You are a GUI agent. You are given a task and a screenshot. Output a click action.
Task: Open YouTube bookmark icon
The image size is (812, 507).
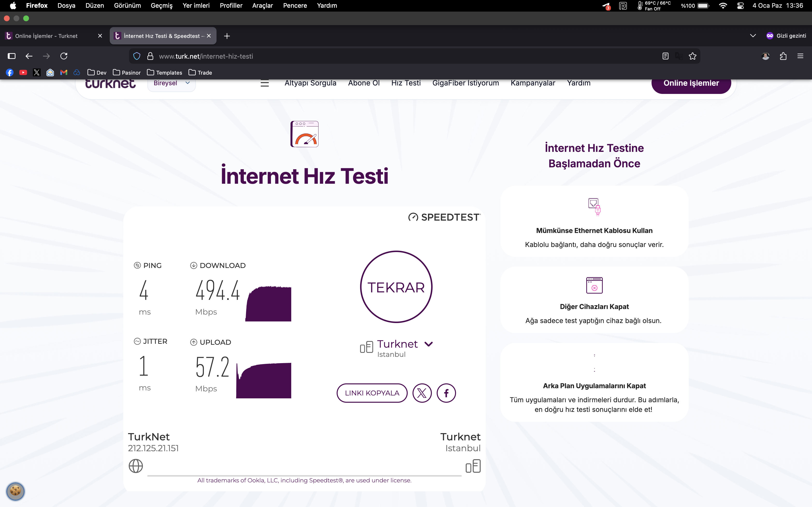click(x=23, y=72)
